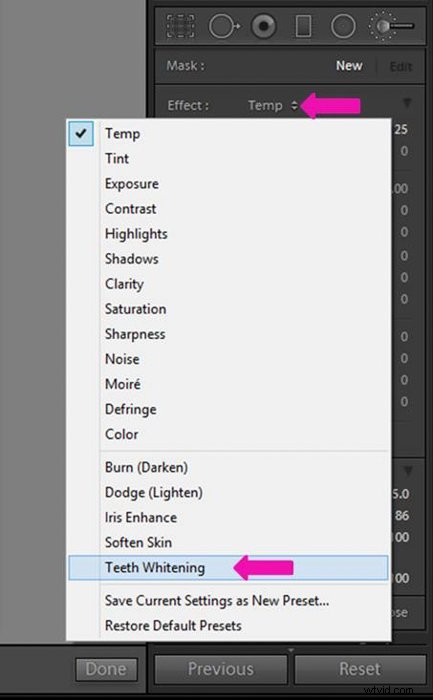
Task: Activate the Red Eye Correction tool
Action: point(264,26)
